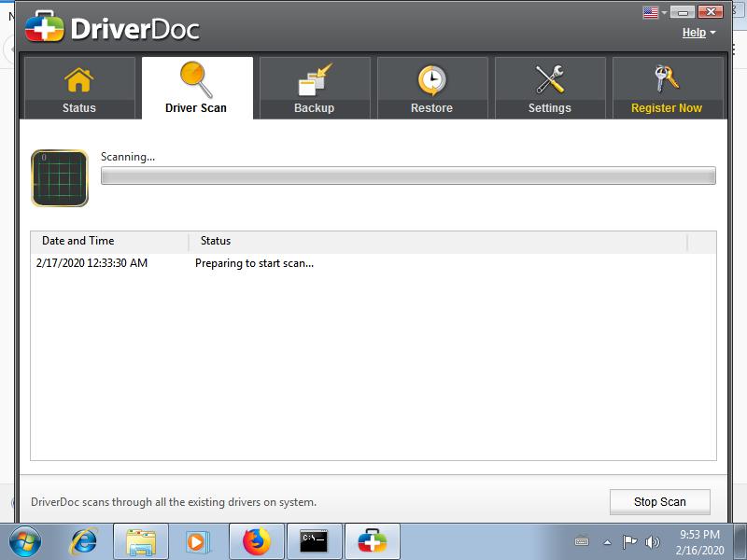Open the Status tab
747x560 pixels.
pyautogui.click(x=79, y=88)
